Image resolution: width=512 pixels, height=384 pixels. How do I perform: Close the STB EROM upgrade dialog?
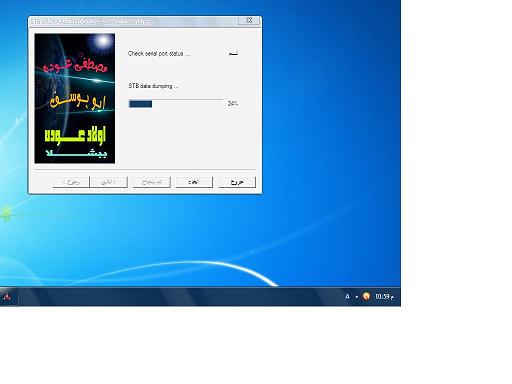pos(249,20)
